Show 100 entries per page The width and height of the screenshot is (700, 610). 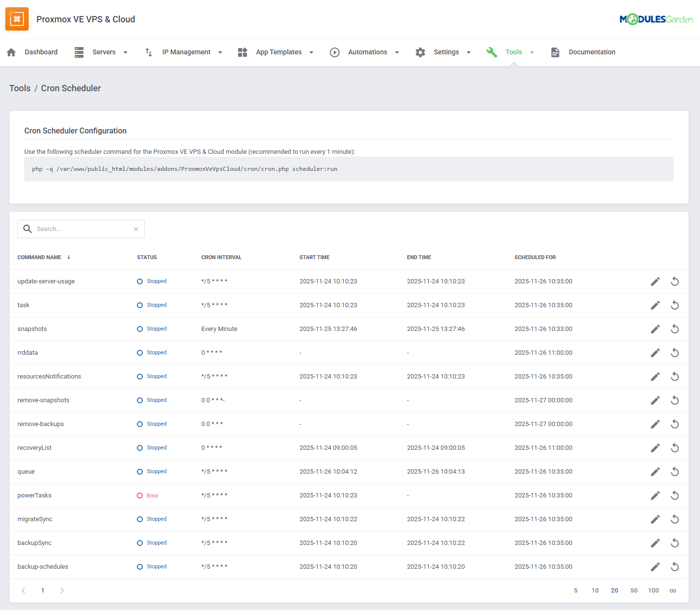pyautogui.click(x=653, y=591)
